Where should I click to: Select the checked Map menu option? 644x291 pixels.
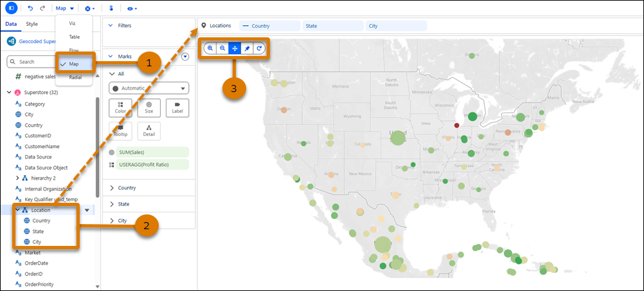click(74, 64)
